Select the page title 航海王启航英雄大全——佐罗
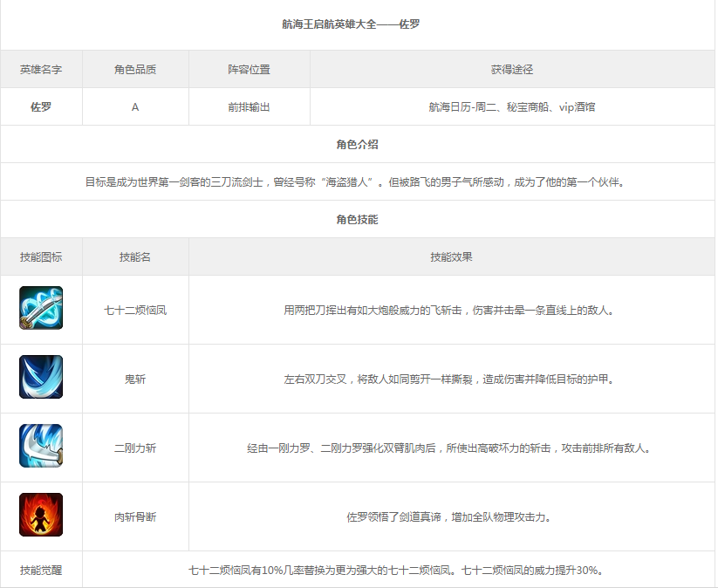Image resolution: width=718 pixels, height=588 pixels. coord(351,24)
